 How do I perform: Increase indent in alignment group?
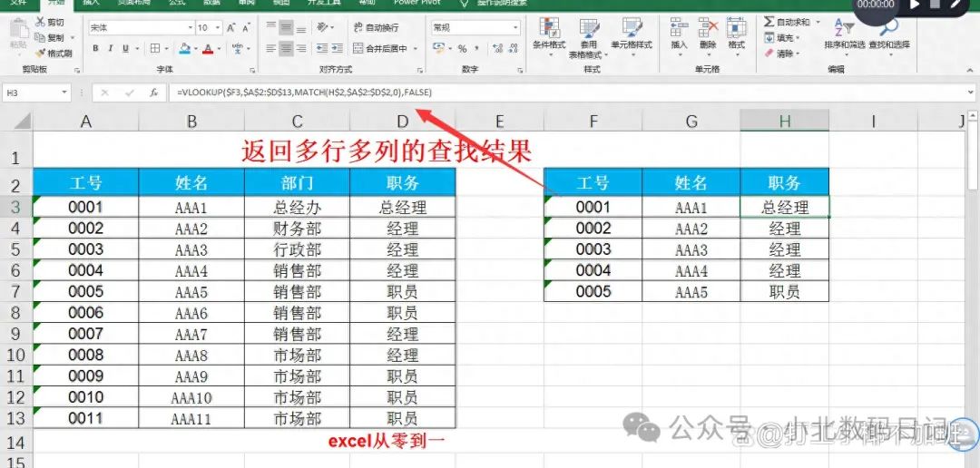338,47
